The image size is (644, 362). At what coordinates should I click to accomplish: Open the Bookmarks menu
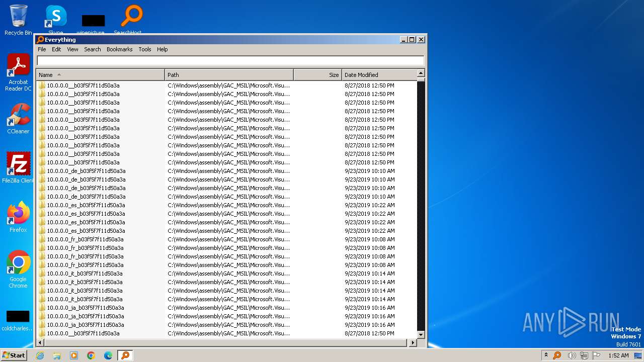[119, 49]
